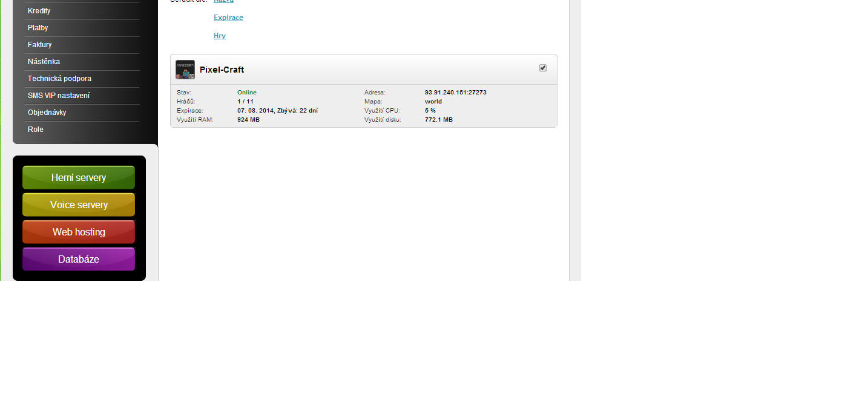Open the Faktury section

click(39, 44)
